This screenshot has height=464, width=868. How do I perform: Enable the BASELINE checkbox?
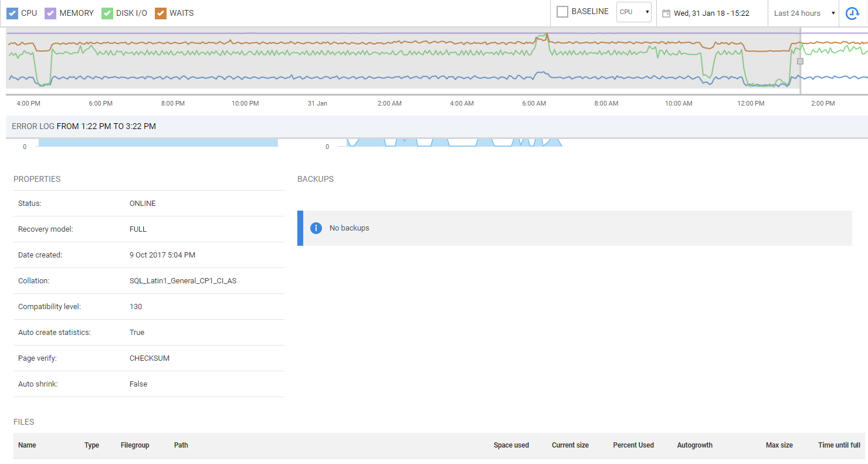[x=562, y=12]
